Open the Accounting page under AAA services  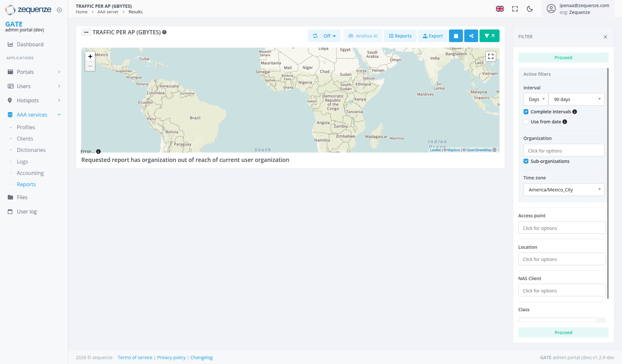click(x=30, y=173)
